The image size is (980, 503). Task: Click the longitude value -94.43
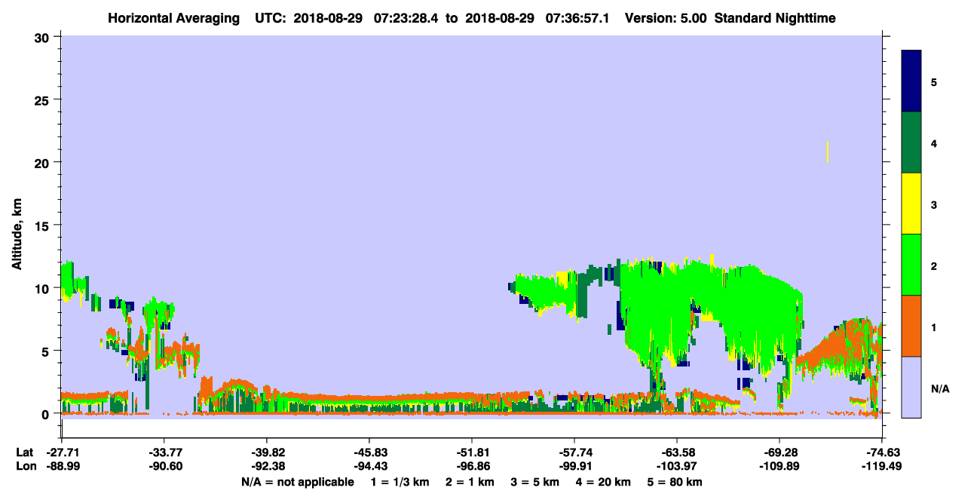pos(369,466)
